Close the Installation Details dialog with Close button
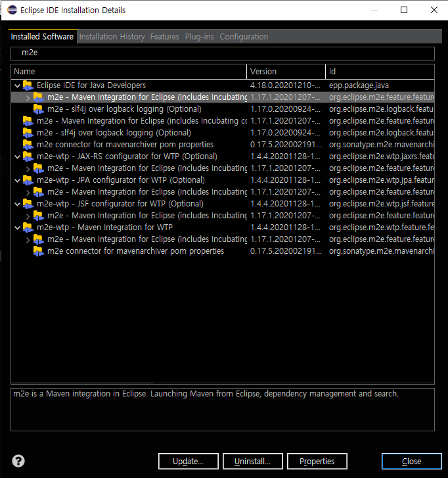Viewport: 448px width, 478px height. (411, 461)
